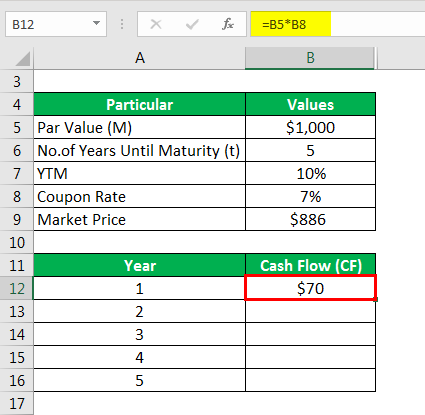Select the YTM label cell
The width and height of the screenshot is (425, 415).
(140, 173)
